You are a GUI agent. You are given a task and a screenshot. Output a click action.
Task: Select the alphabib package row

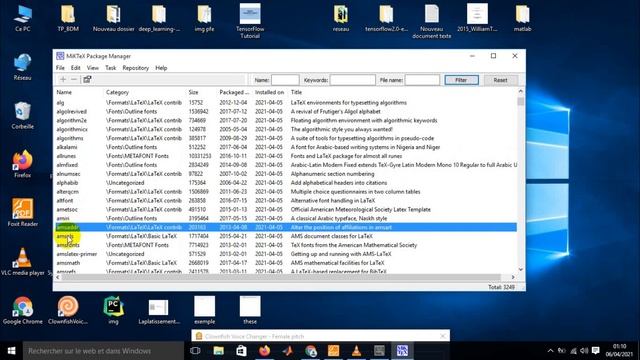286,183
